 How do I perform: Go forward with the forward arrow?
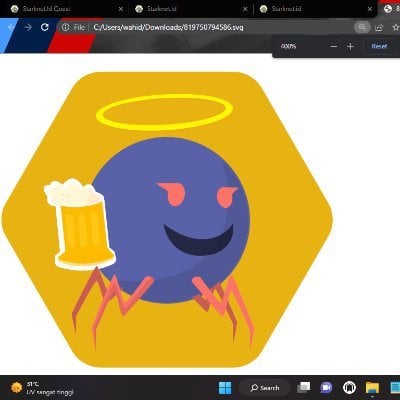pyautogui.click(x=28, y=27)
